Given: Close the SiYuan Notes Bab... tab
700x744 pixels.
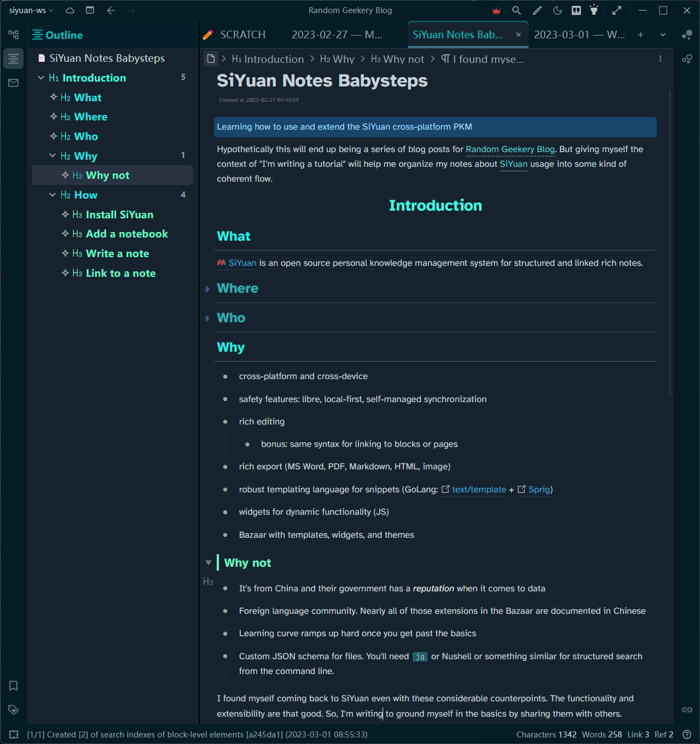Looking at the screenshot, I should (518, 34).
